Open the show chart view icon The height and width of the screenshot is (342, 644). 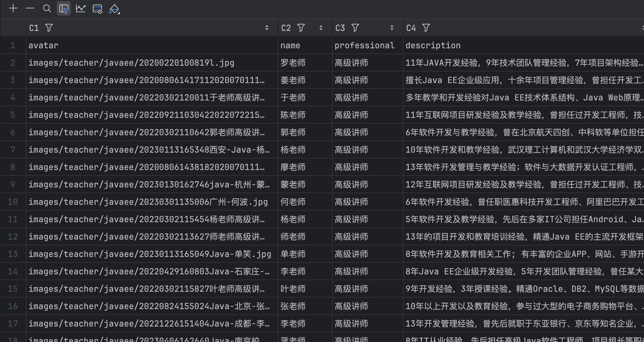(81, 8)
